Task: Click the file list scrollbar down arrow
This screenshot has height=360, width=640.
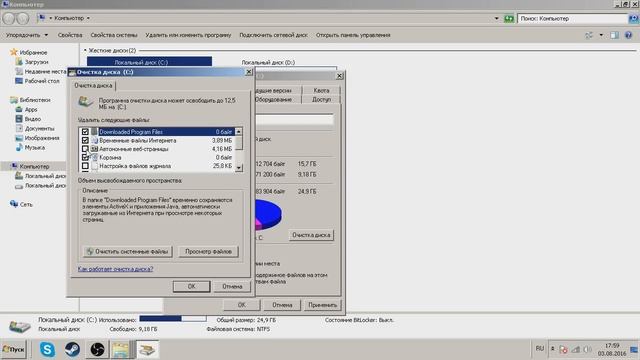Action: 239,167
